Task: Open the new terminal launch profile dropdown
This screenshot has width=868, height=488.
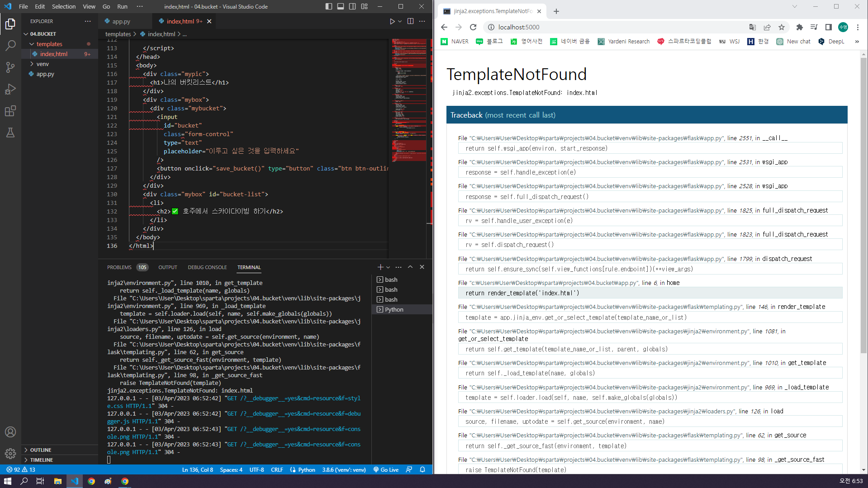Action: tap(388, 267)
